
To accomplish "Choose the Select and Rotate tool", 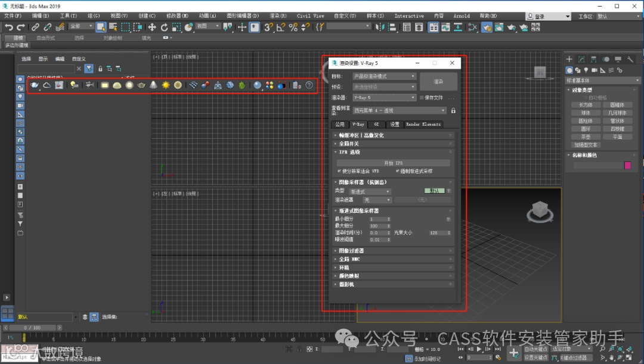I will coord(165,27).
